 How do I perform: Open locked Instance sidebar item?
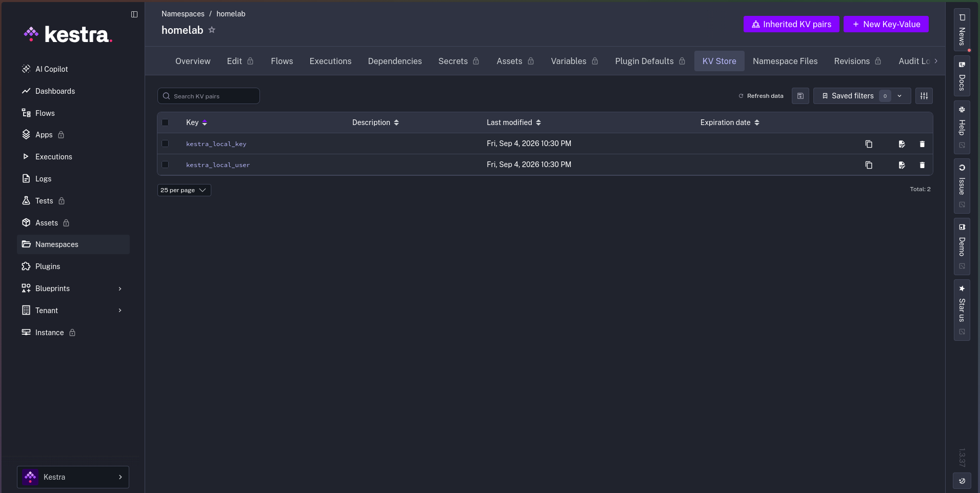point(73,333)
